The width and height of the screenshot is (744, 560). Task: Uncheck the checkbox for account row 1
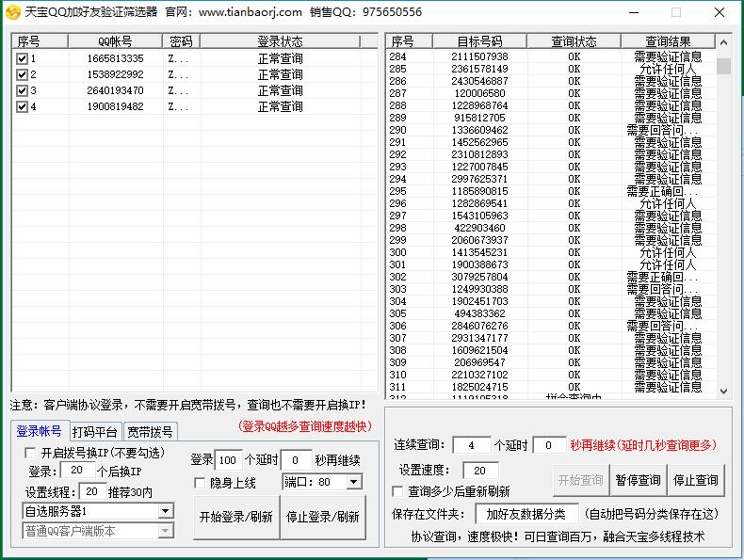[x=22, y=58]
